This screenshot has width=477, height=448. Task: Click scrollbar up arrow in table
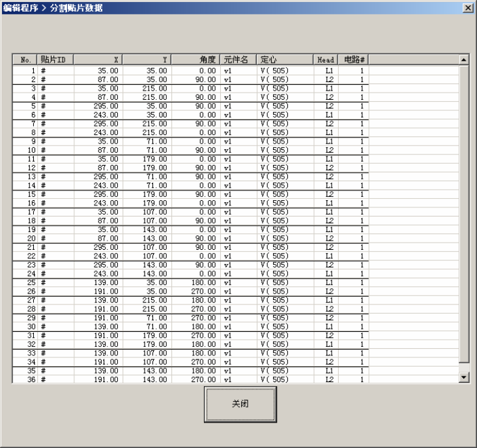pos(463,59)
